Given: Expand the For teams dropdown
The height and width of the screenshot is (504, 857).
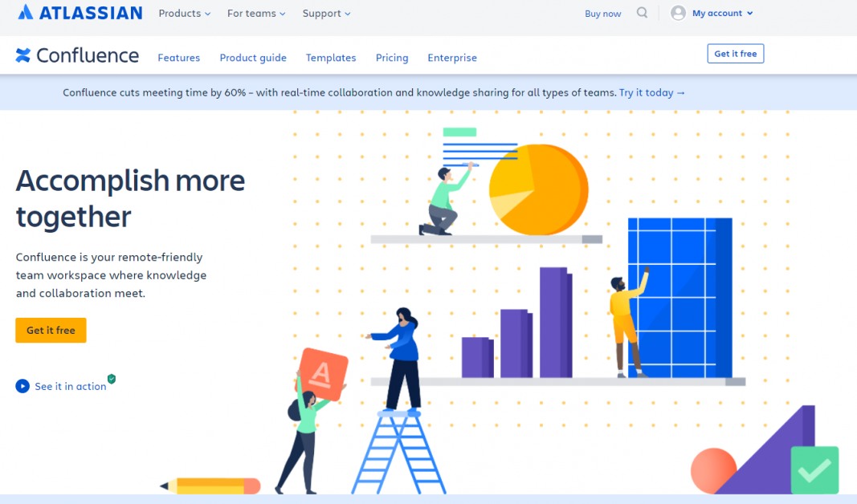Looking at the screenshot, I should pyautogui.click(x=256, y=13).
